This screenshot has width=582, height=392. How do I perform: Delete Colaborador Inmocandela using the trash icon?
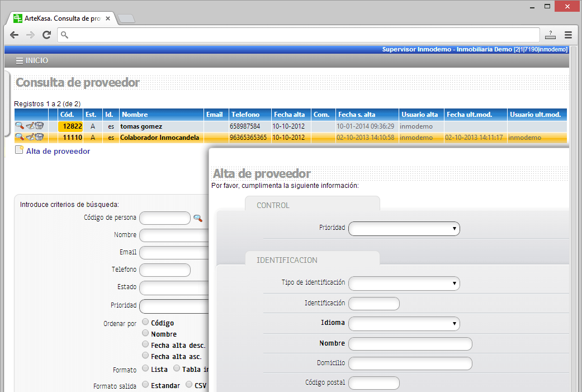coord(39,137)
